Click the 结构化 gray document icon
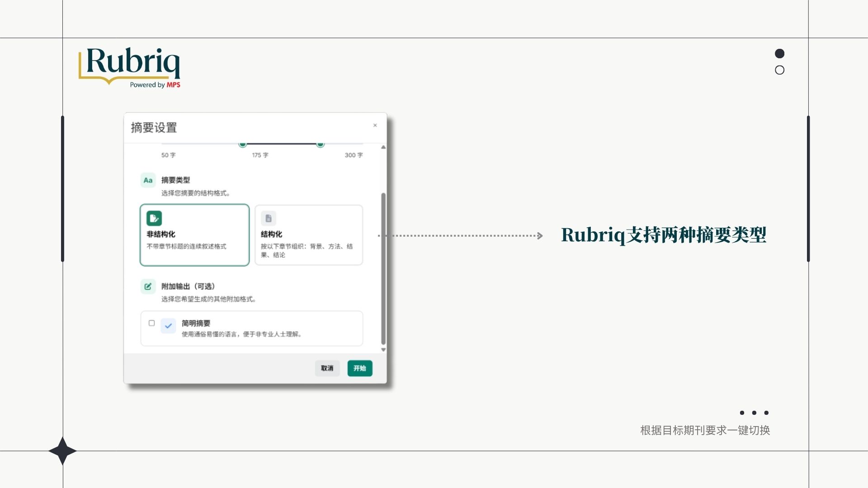 pyautogui.click(x=269, y=218)
